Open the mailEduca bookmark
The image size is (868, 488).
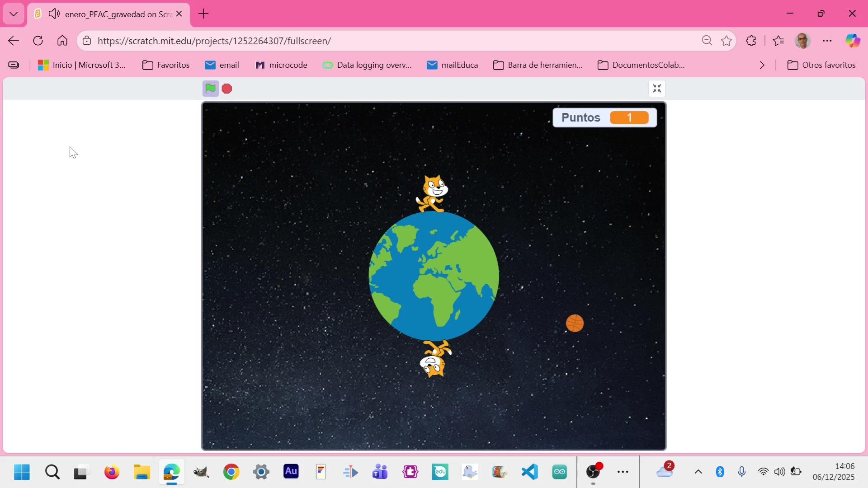tap(452, 65)
